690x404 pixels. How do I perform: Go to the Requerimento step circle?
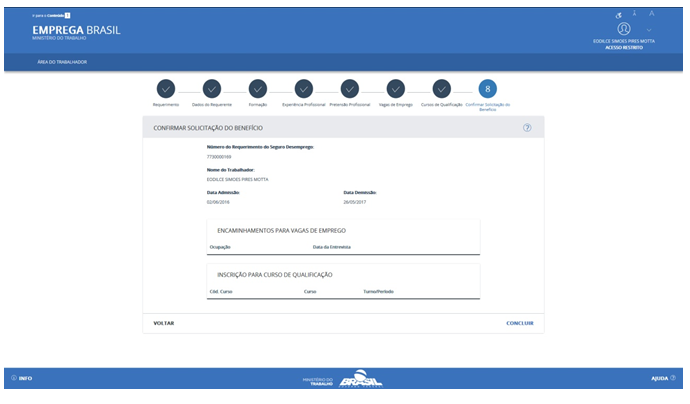coord(166,89)
